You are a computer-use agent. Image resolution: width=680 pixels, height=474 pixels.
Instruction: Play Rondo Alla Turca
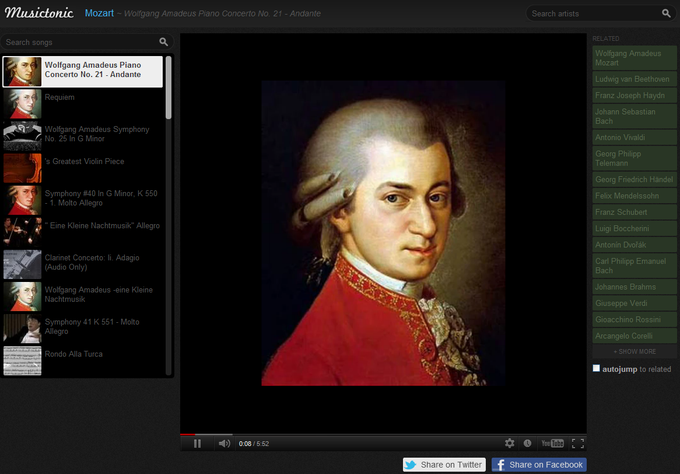click(82, 360)
